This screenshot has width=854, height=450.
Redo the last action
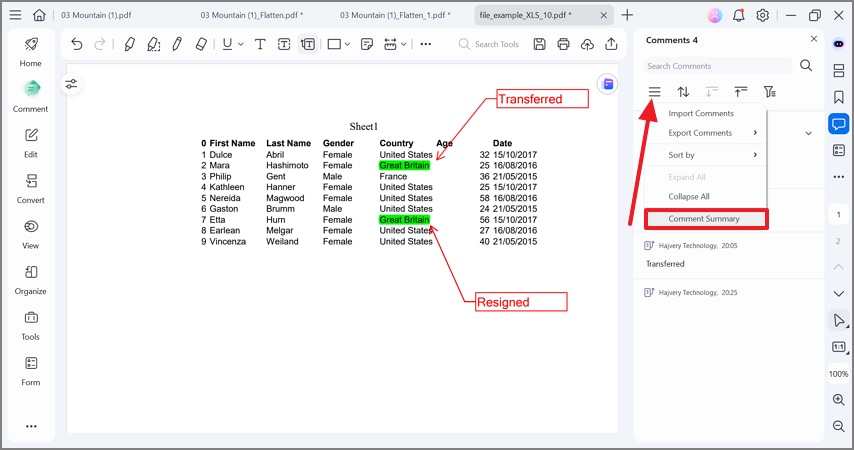click(100, 44)
